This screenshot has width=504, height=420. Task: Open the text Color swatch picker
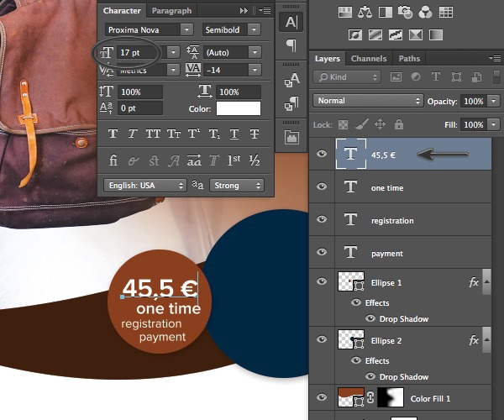coord(239,108)
